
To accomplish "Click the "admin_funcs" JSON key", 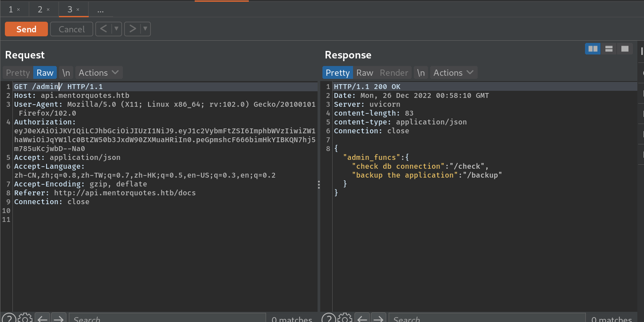I will [372, 157].
